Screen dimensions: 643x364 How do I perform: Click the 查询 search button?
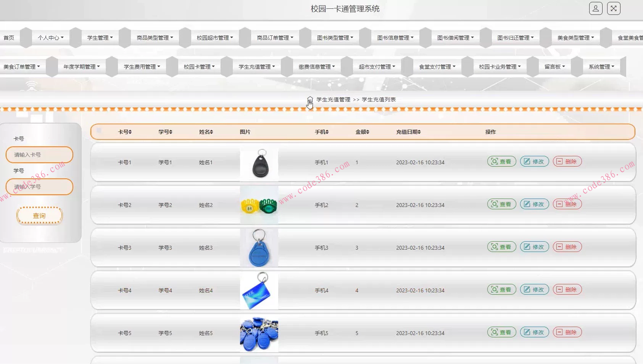pos(39,215)
